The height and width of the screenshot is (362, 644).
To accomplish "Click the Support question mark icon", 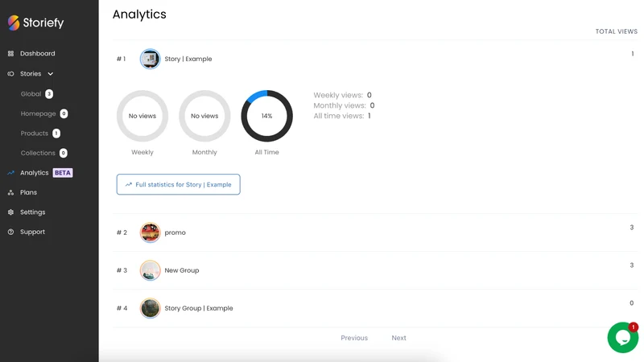I will point(10,232).
